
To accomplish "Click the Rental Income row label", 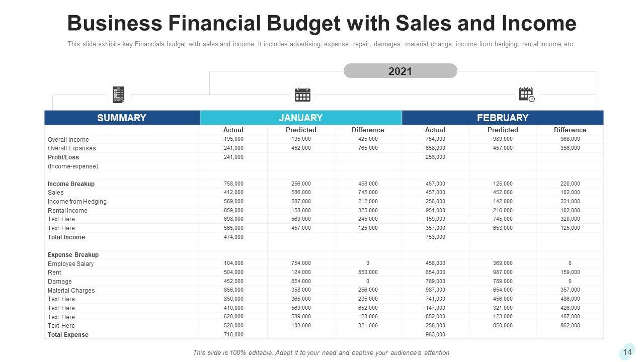I will tap(67, 211).
